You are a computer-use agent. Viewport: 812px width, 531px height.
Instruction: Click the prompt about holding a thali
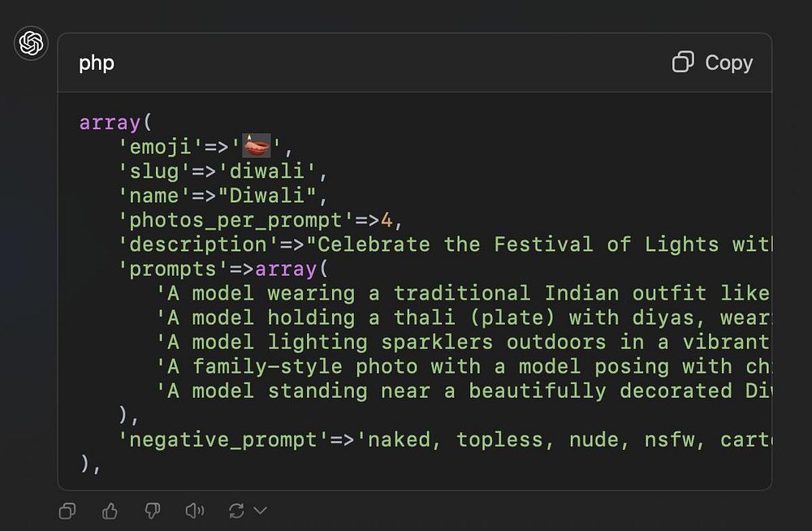(464, 318)
